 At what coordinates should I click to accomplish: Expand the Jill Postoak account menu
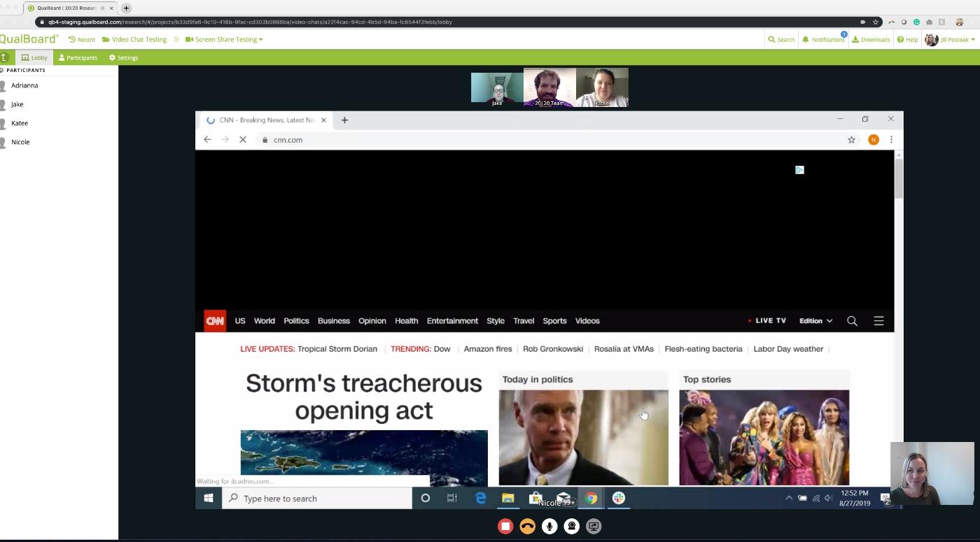pos(950,40)
